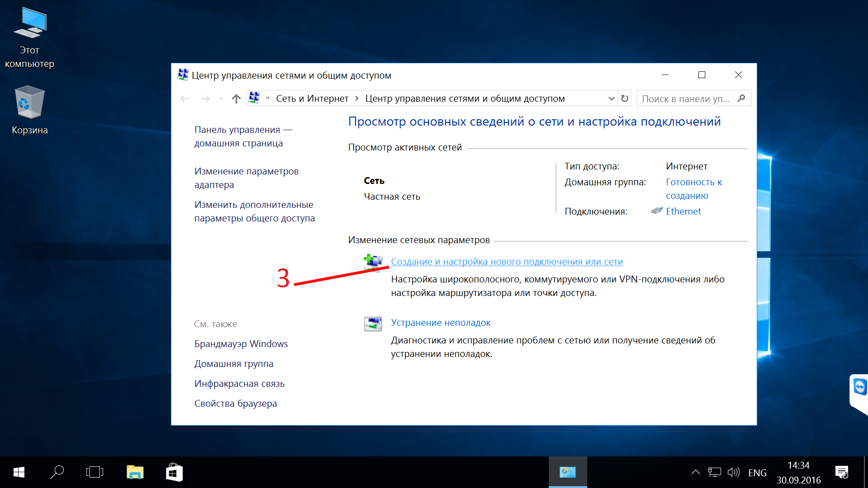Show hidden tray icons chevron
This screenshot has height=488, width=868.
coord(696,472)
